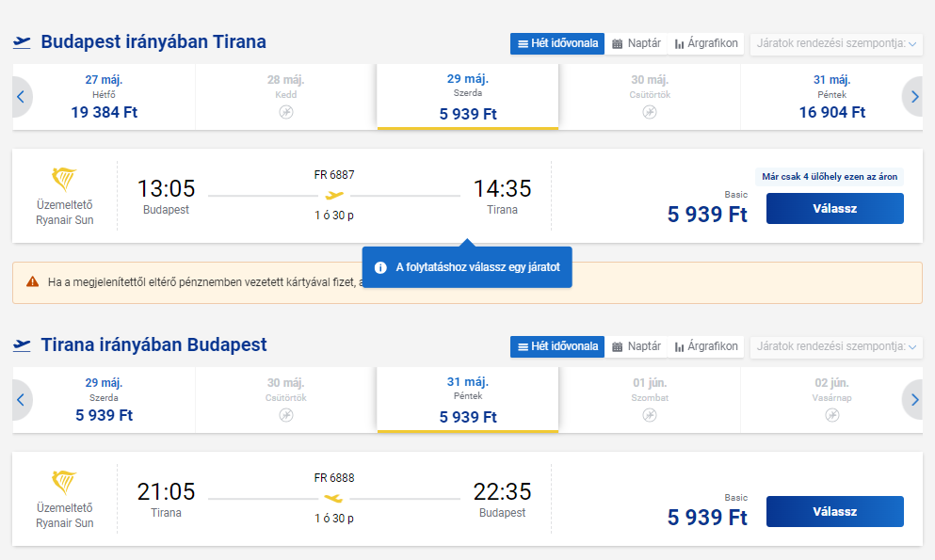935x560 pixels.
Task: Open outbound Járatok rendezési szempontja dropdown
Action: 836,43
